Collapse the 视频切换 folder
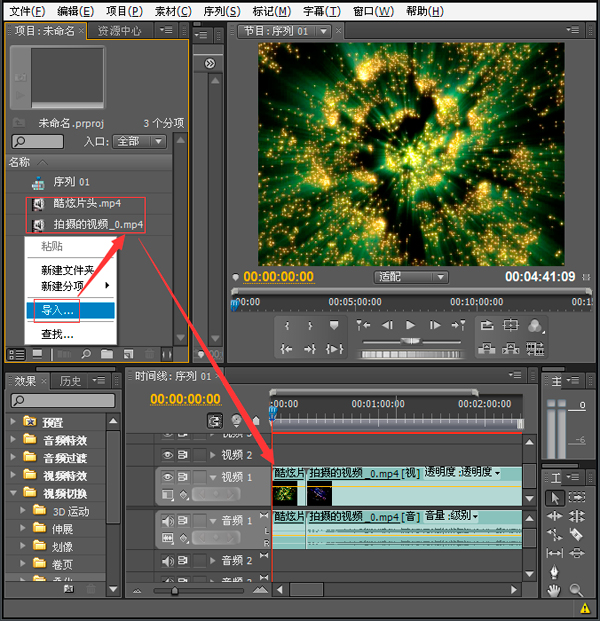Viewport: 600px width, 621px height. [x=13, y=493]
